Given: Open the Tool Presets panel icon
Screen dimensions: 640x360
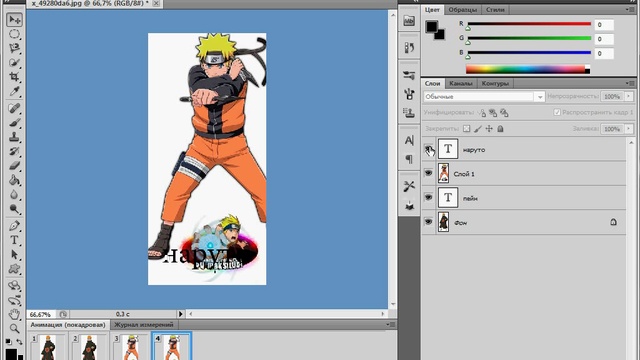Looking at the screenshot, I should [x=409, y=186].
